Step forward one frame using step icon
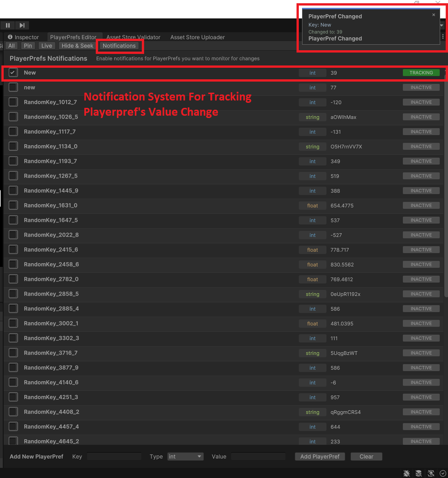The height and width of the screenshot is (478, 448). click(21, 25)
